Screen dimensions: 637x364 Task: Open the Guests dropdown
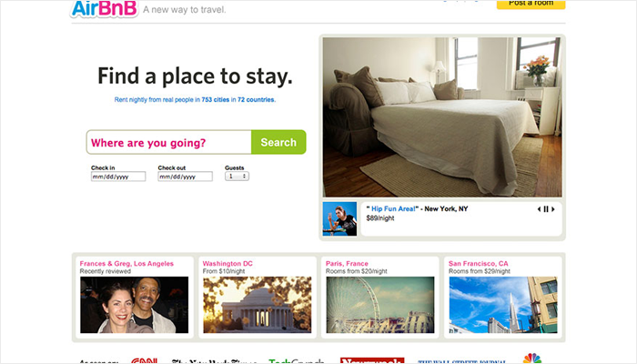pos(237,177)
